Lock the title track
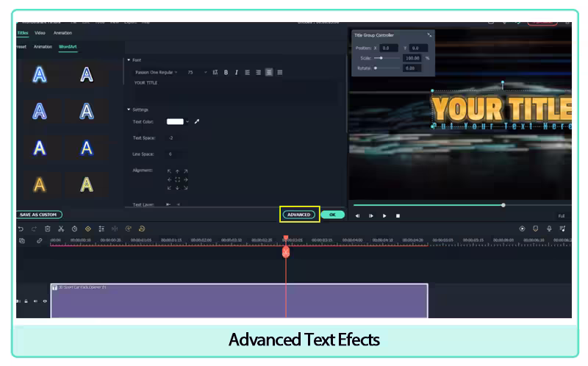The height and width of the screenshot is (366, 588). 26,301
